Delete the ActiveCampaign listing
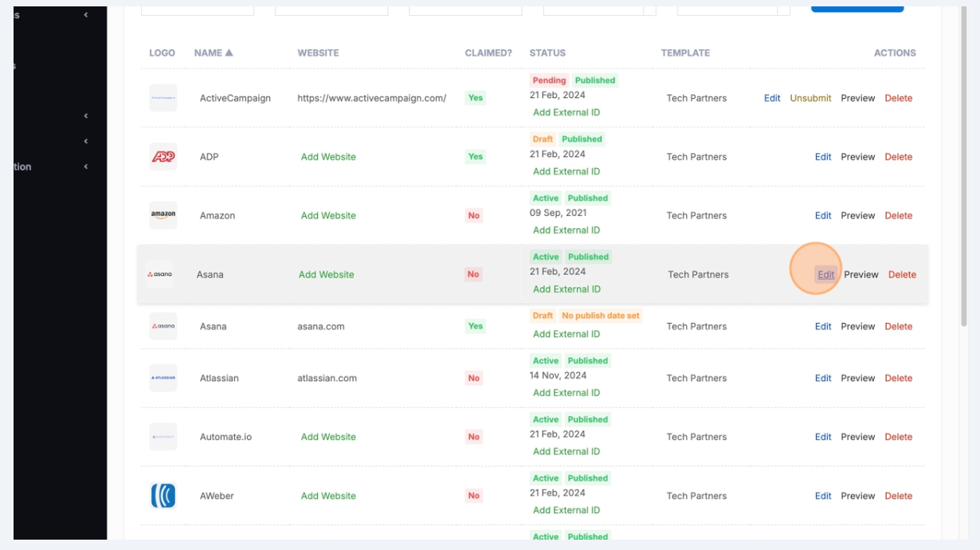This screenshot has width=980, height=550. 899,98
